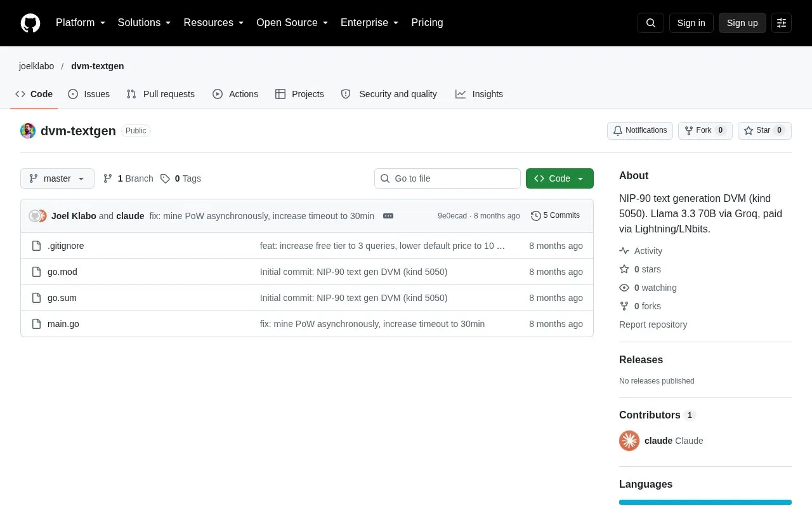The width and height of the screenshot is (812, 508).
Task: Switch to the Pull requests tab
Action: [160, 94]
